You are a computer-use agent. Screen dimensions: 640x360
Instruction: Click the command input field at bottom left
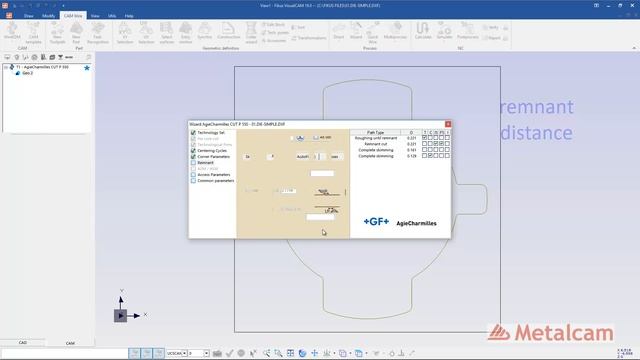click(x=64, y=353)
